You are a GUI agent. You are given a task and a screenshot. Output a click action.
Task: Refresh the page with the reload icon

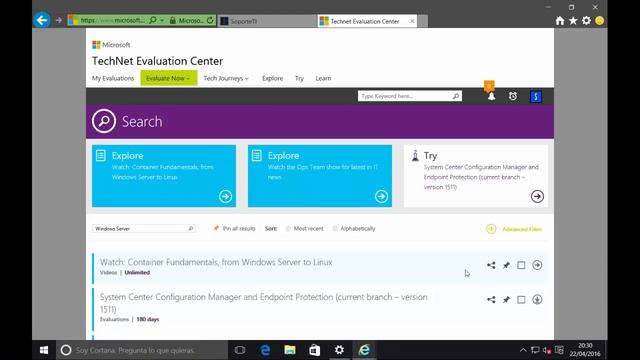tap(210, 20)
